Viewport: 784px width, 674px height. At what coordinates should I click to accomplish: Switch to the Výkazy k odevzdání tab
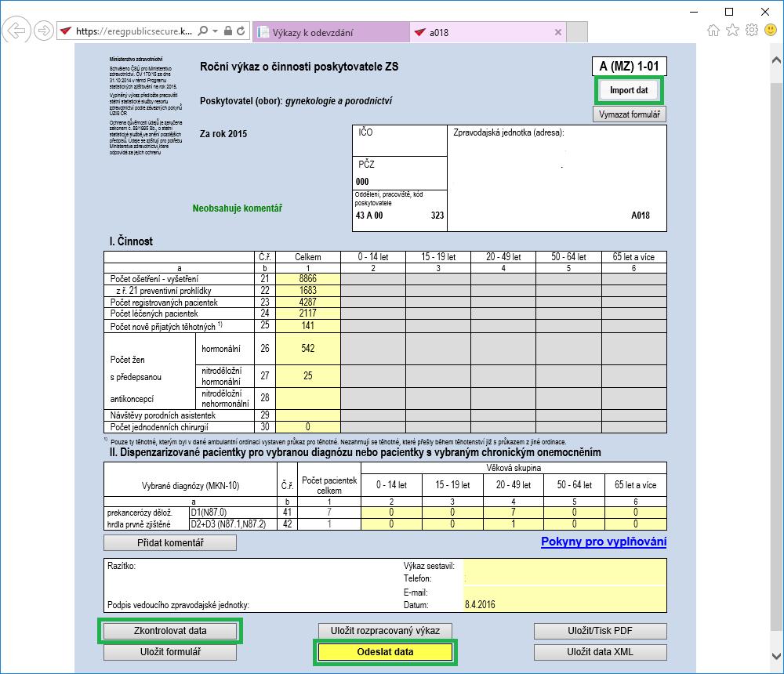point(331,32)
